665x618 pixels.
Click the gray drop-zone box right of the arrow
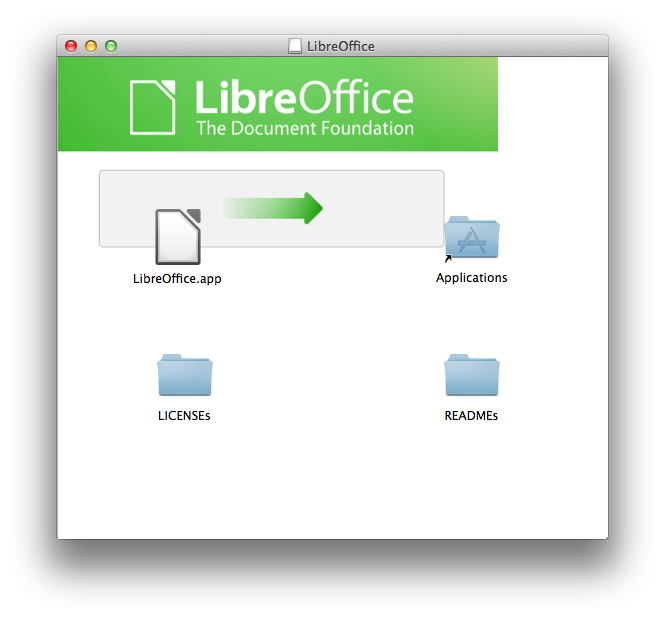click(x=382, y=209)
